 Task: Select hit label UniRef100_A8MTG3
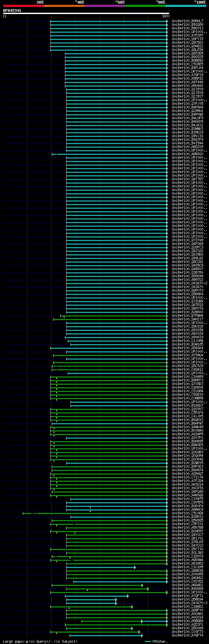click(187, 280)
